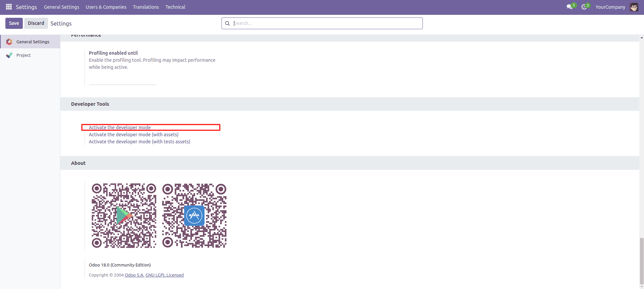Open the conversations messages icon
This screenshot has height=289, width=644.
[x=569, y=7]
